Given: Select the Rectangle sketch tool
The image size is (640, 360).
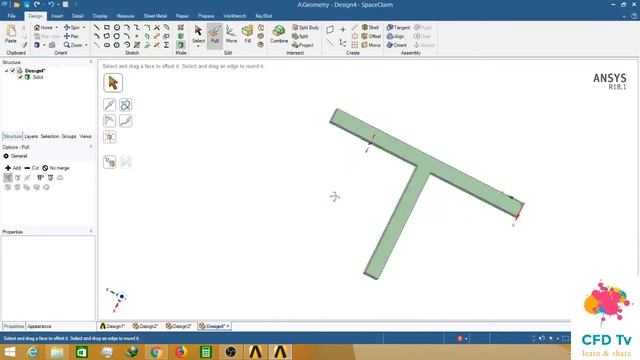Looking at the screenshot, I should point(107,27).
